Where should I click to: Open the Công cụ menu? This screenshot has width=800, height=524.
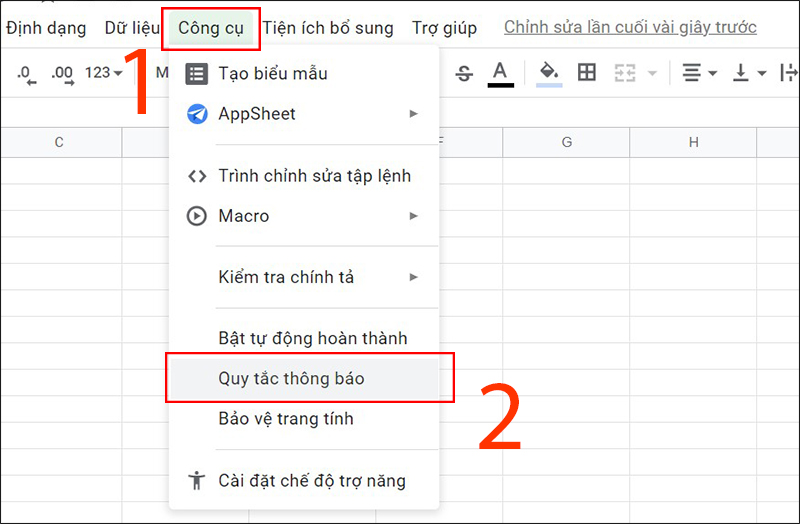click(211, 28)
